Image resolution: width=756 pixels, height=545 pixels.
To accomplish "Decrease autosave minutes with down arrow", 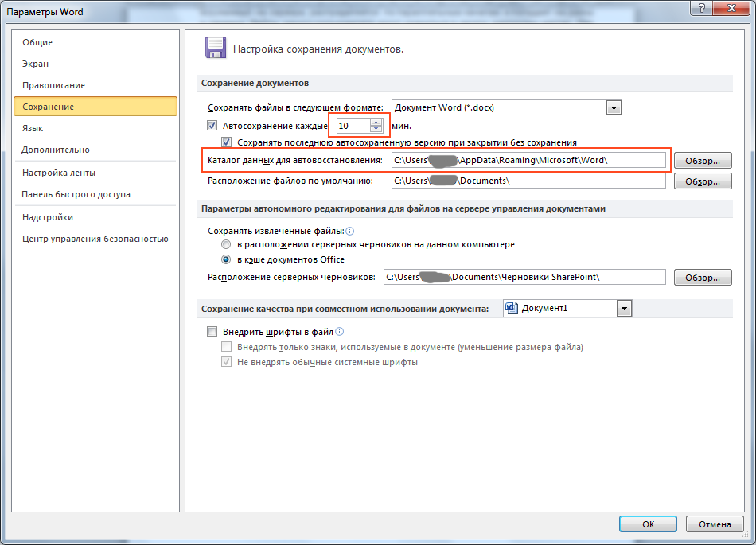I will 376,129.
